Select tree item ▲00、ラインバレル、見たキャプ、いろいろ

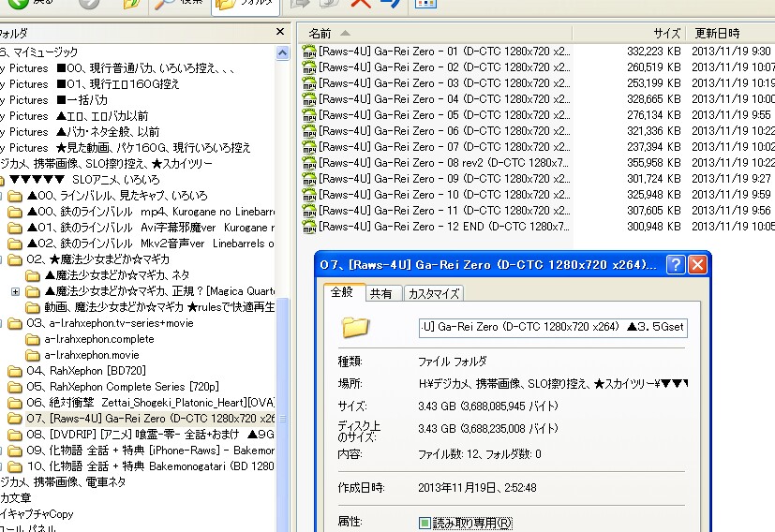(116, 196)
